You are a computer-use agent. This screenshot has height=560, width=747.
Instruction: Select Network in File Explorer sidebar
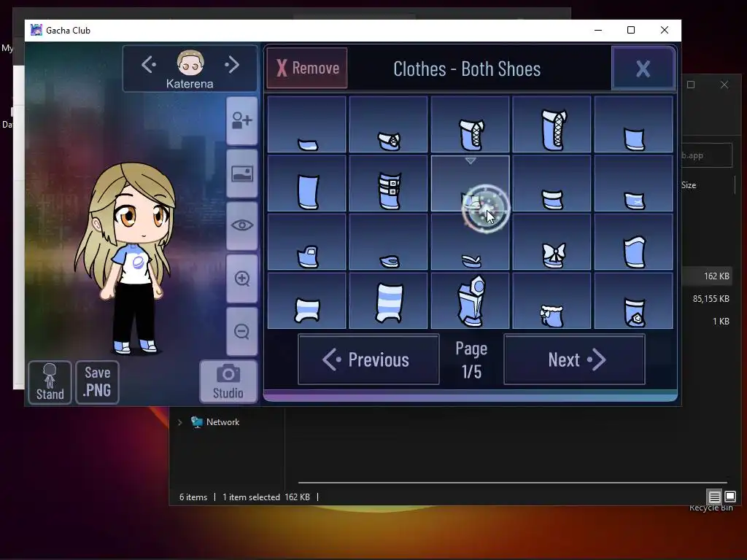point(222,422)
